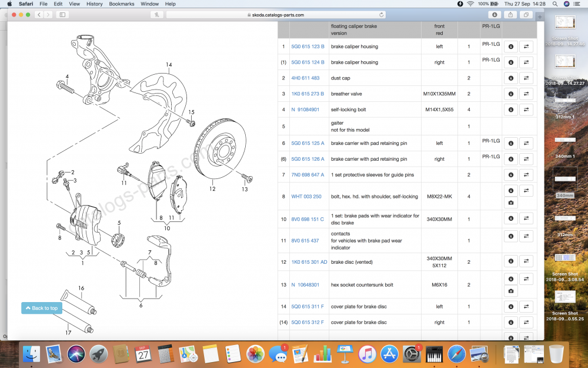This screenshot has width=588, height=368.
Task: Reload the page with refresh icon
Action: (382, 15)
